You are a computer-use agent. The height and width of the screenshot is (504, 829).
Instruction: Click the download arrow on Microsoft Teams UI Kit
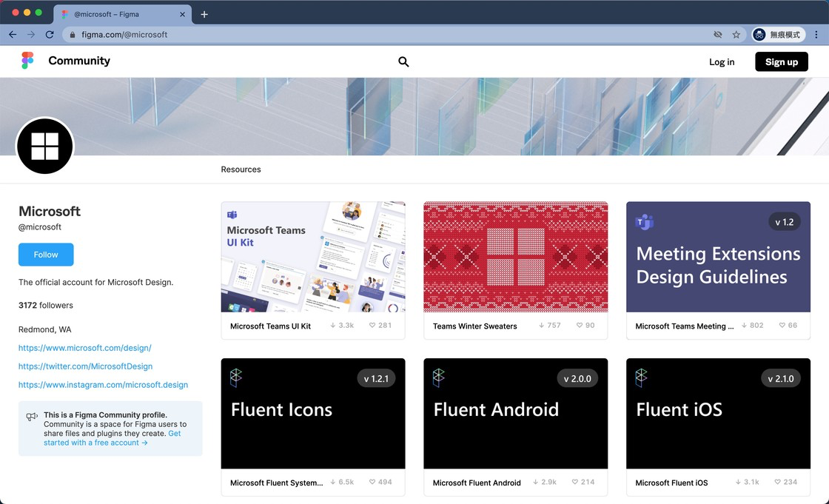click(333, 325)
